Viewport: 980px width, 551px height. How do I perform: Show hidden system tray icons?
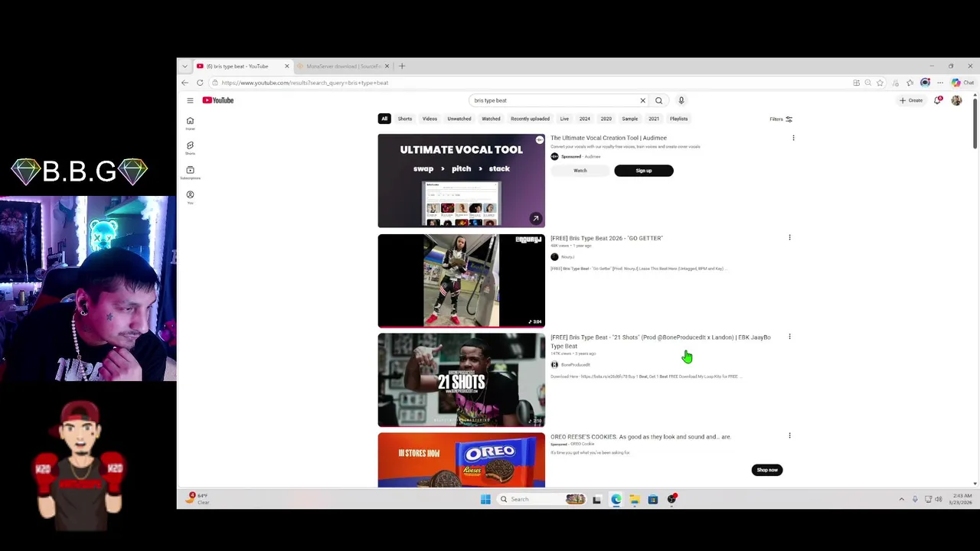[x=901, y=499]
